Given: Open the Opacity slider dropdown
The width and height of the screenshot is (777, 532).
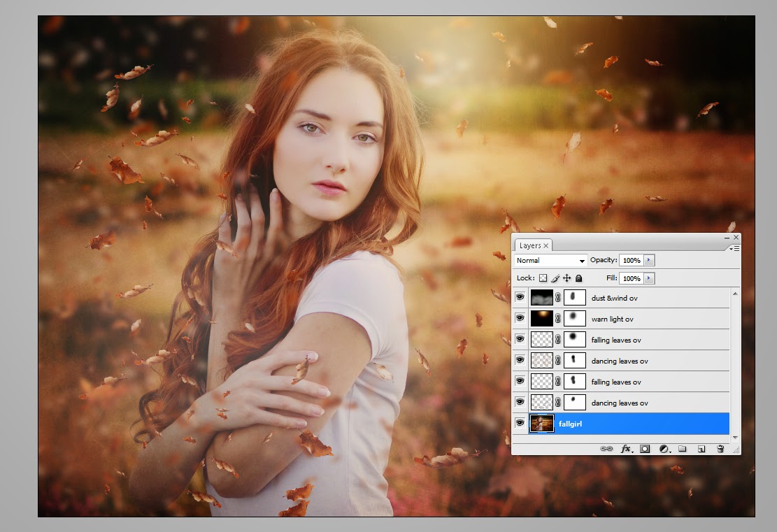Looking at the screenshot, I should coord(648,260).
